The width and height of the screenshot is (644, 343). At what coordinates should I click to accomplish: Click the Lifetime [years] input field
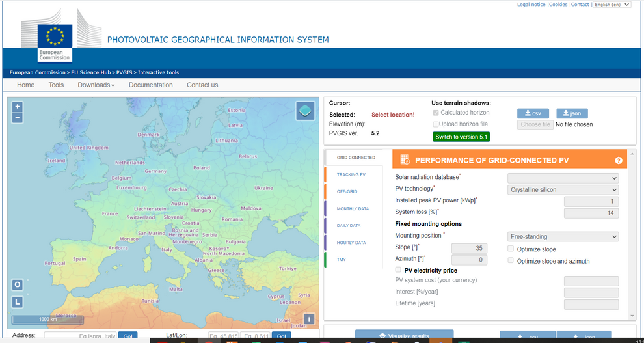(x=591, y=305)
